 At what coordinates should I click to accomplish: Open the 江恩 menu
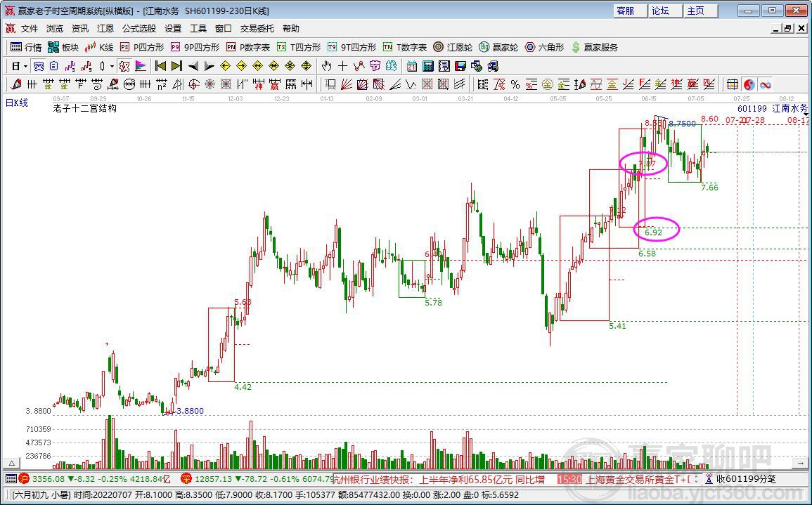[x=105, y=29]
